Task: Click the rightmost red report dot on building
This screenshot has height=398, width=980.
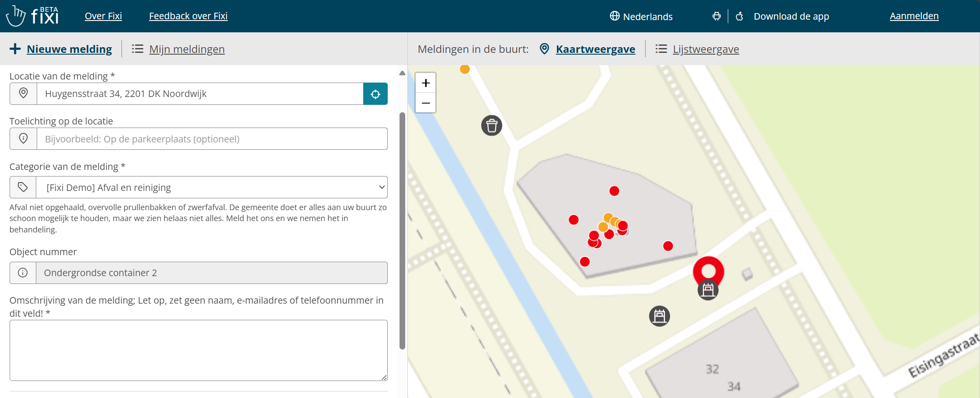Action: [x=668, y=246]
